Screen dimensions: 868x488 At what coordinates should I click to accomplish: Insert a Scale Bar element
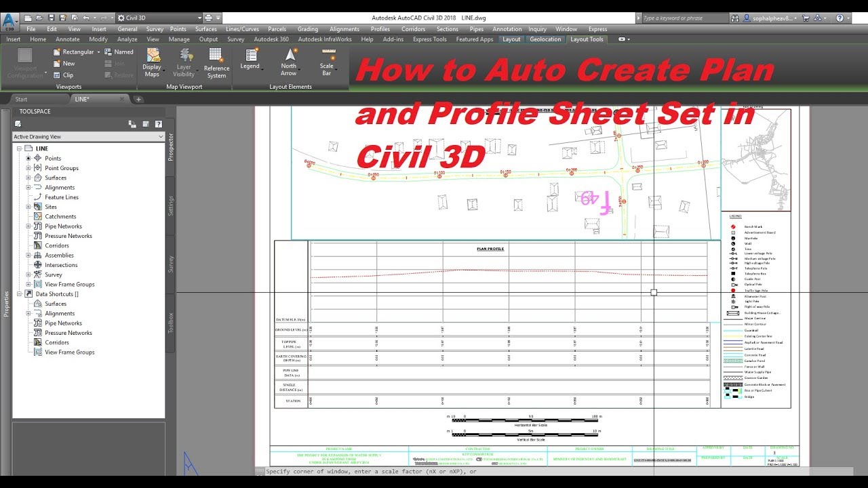(327, 62)
